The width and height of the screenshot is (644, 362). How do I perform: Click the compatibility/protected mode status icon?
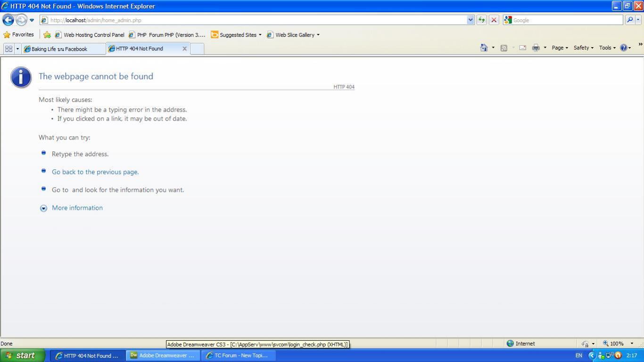[x=585, y=344]
